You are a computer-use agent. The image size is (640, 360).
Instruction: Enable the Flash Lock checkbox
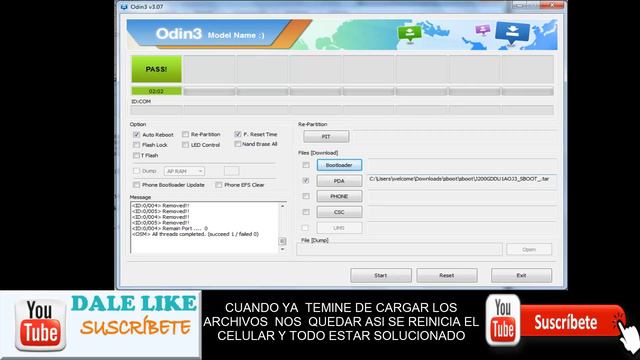coord(137,145)
